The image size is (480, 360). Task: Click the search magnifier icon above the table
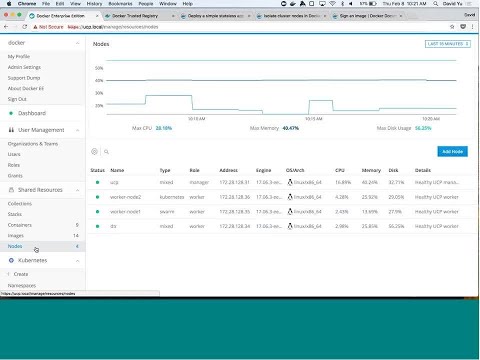point(106,152)
